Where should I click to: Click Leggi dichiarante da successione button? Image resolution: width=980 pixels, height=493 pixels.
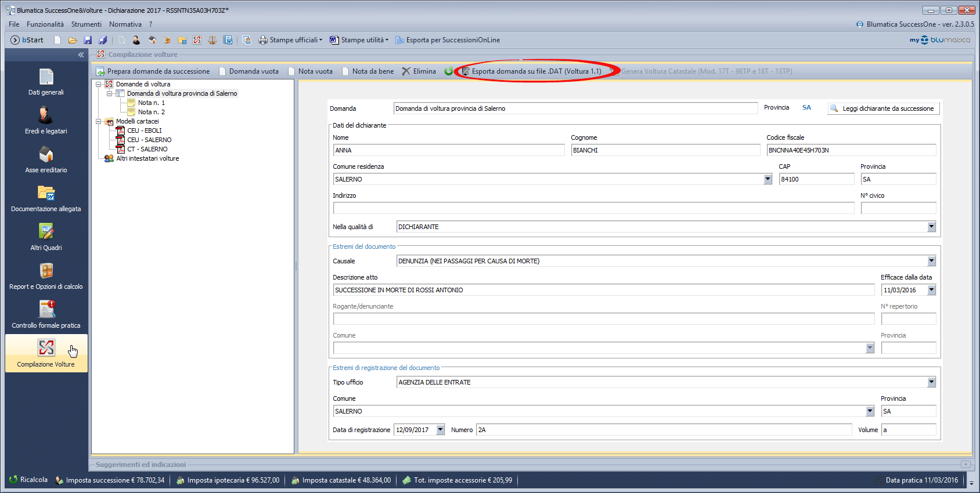[x=883, y=108]
